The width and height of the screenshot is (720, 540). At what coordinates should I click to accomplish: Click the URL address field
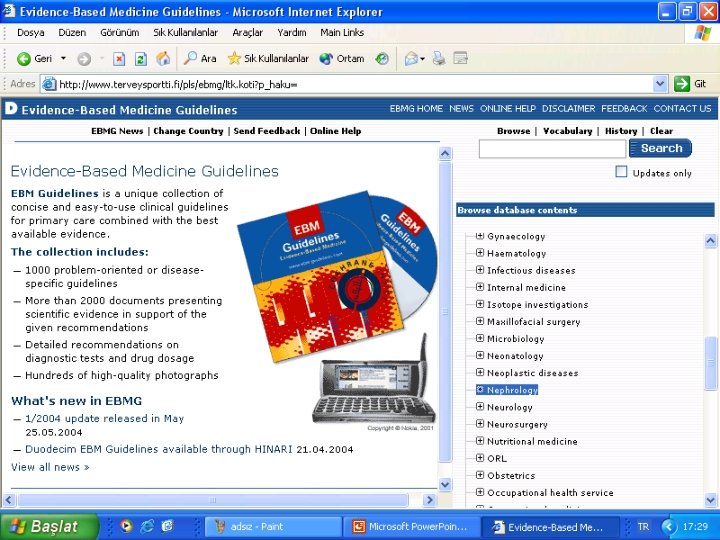tap(354, 84)
